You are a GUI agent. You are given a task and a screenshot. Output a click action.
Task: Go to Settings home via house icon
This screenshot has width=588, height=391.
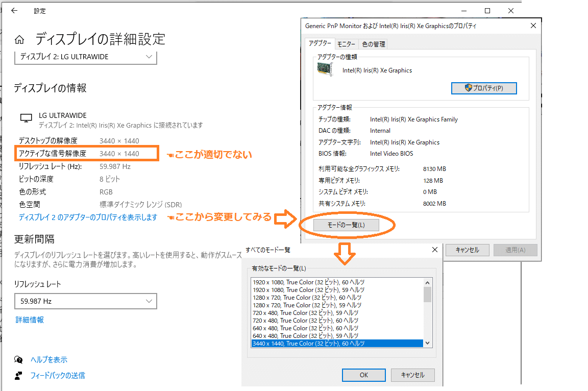point(19,39)
